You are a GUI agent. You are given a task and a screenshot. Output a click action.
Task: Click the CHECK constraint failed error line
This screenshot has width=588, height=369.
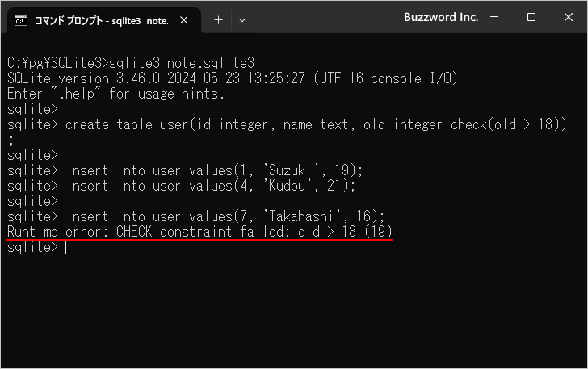pyautogui.click(x=199, y=233)
